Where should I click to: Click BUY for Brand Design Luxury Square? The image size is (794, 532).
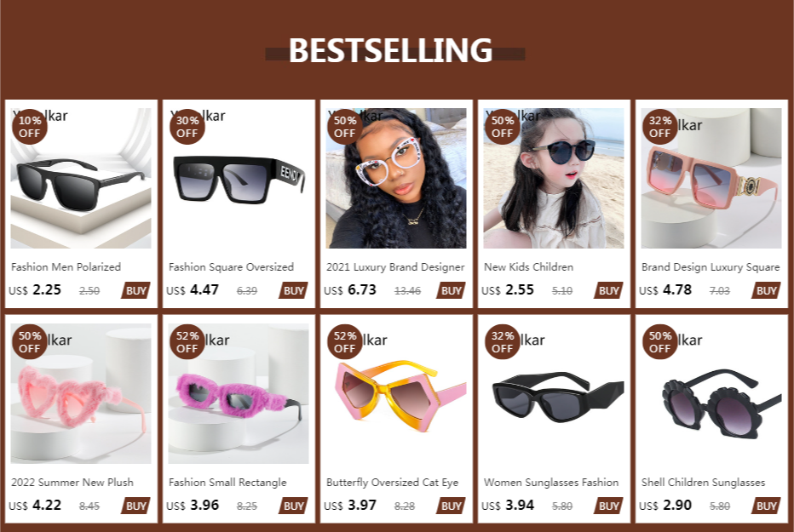(766, 290)
